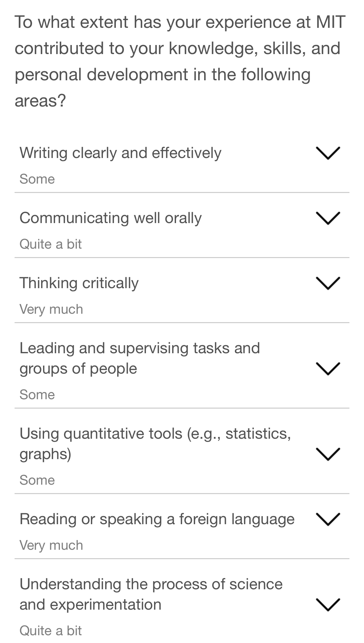Image resolution: width=364 pixels, height=643 pixels.
Task: Click Very much under foreign language question
Action: click(51, 545)
